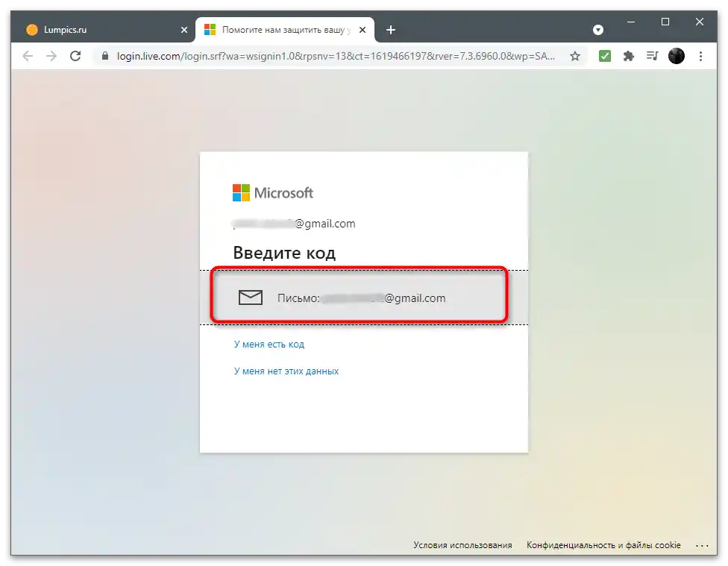Click the browser forward arrow
728x566 pixels.
(x=51, y=56)
